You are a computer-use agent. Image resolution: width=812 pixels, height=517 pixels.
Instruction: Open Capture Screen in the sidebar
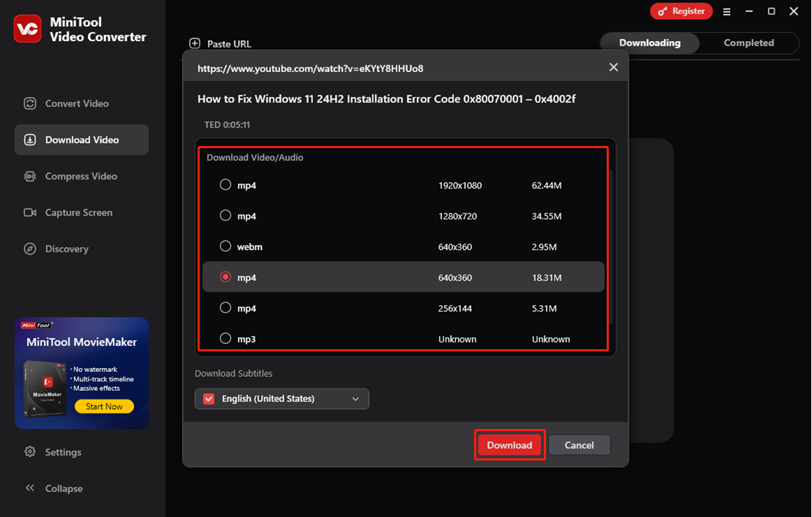81,213
